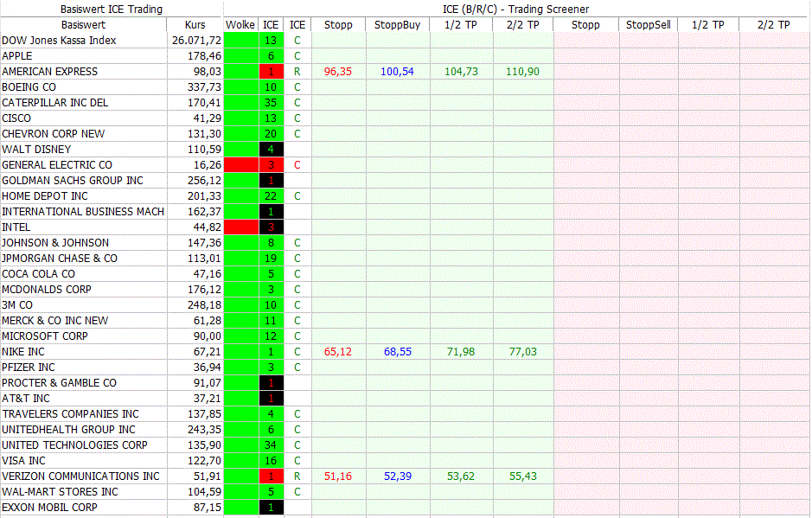Select Nike 1/2 TP value 71,98

(x=461, y=352)
